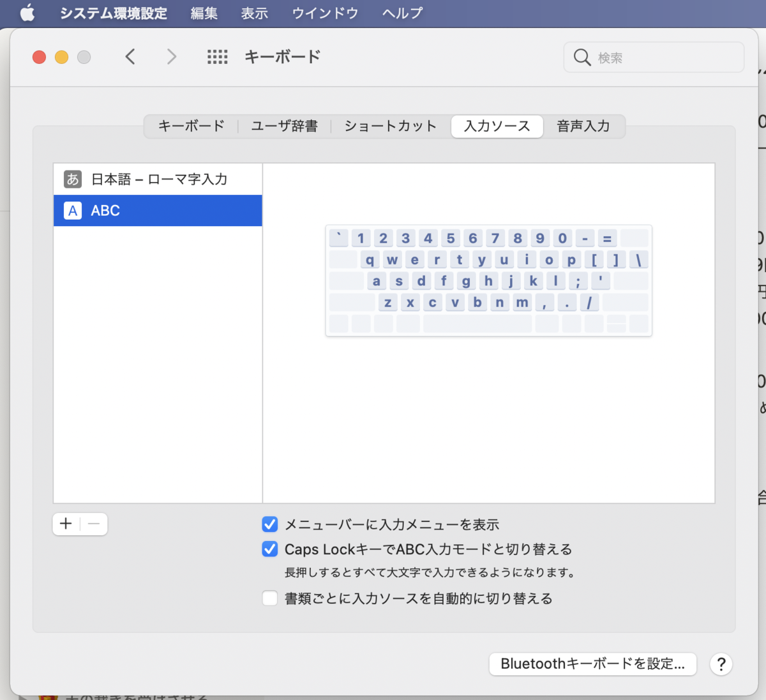
Task: Switch to 音声入力 tab
Action: (x=583, y=126)
